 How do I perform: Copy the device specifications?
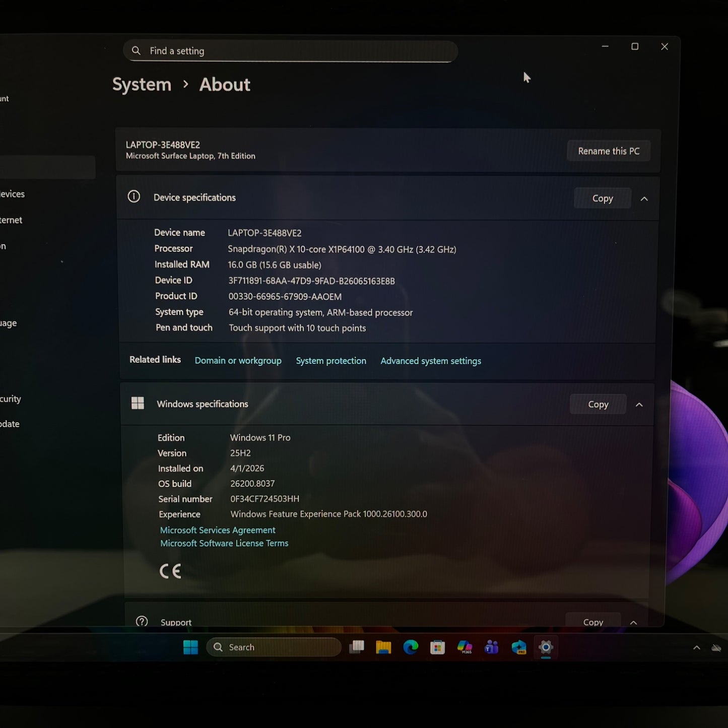602,198
